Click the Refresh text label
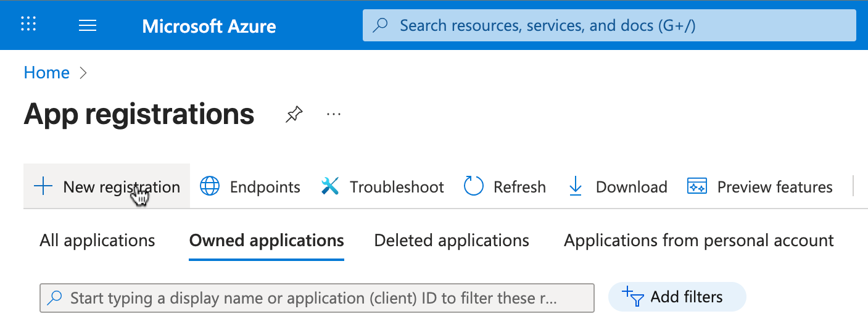The image size is (868, 327). pyautogui.click(x=519, y=187)
